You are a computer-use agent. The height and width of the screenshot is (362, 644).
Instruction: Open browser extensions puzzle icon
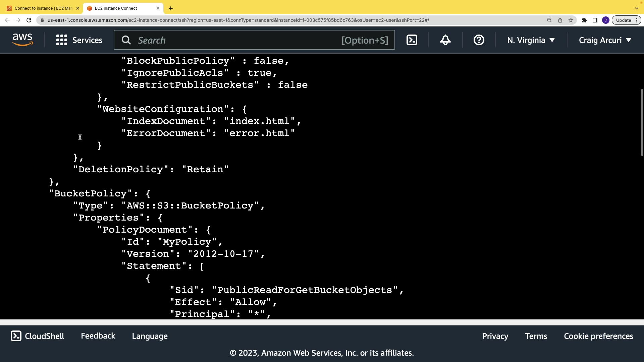point(584,20)
